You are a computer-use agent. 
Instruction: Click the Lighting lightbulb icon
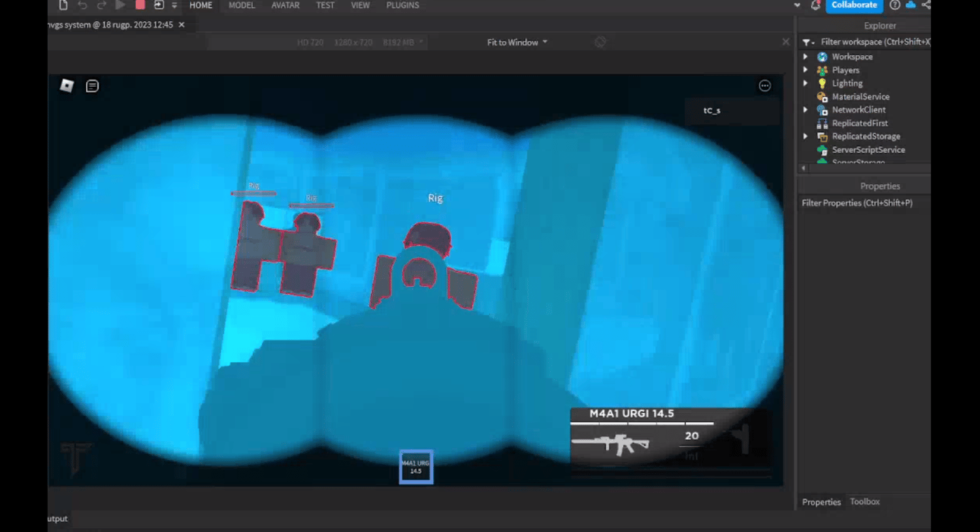click(x=823, y=83)
